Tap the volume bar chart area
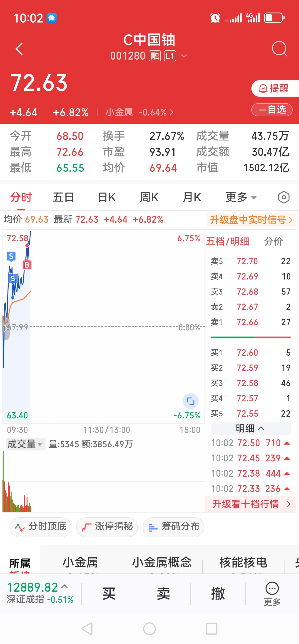This screenshot has width=299, height=644. coord(103,481)
